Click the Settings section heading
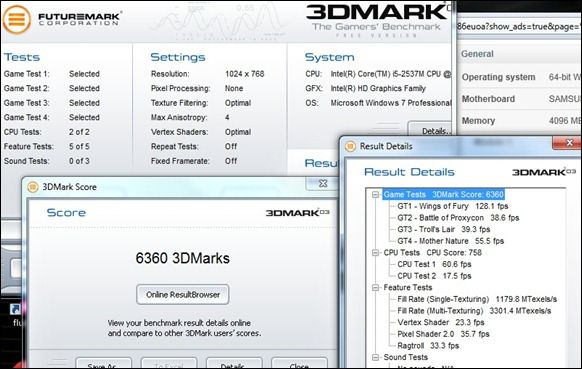 (x=178, y=57)
